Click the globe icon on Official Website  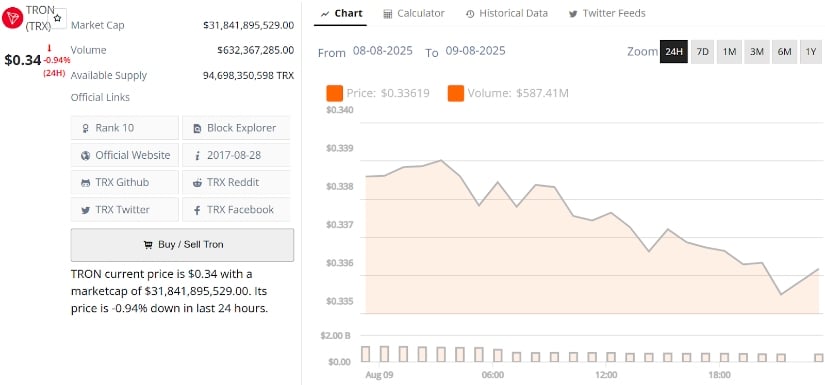[85, 156]
